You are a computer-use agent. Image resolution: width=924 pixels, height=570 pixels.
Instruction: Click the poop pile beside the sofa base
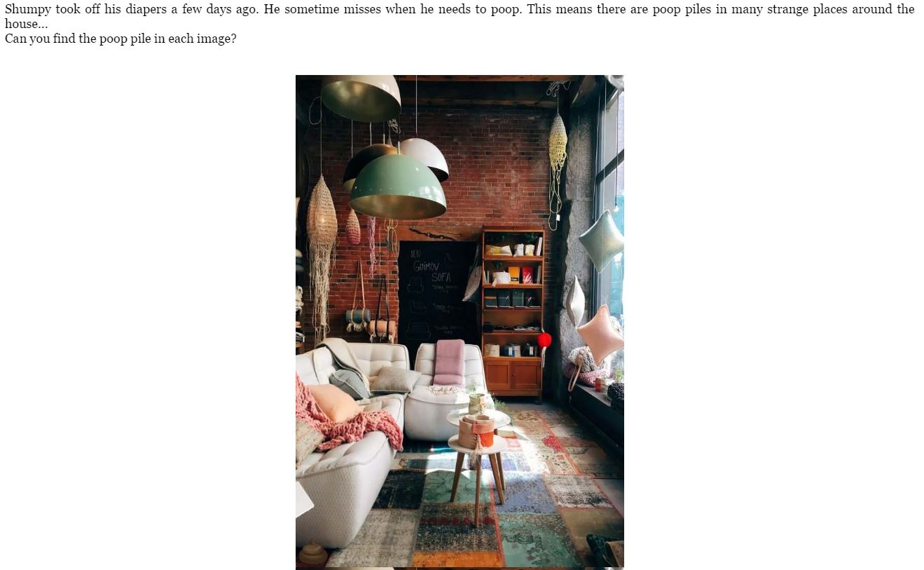(x=312, y=554)
